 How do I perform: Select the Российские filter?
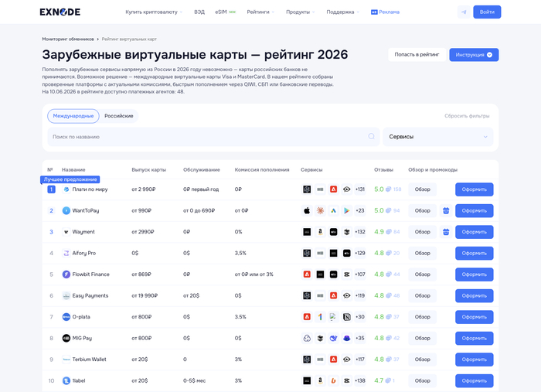point(119,116)
